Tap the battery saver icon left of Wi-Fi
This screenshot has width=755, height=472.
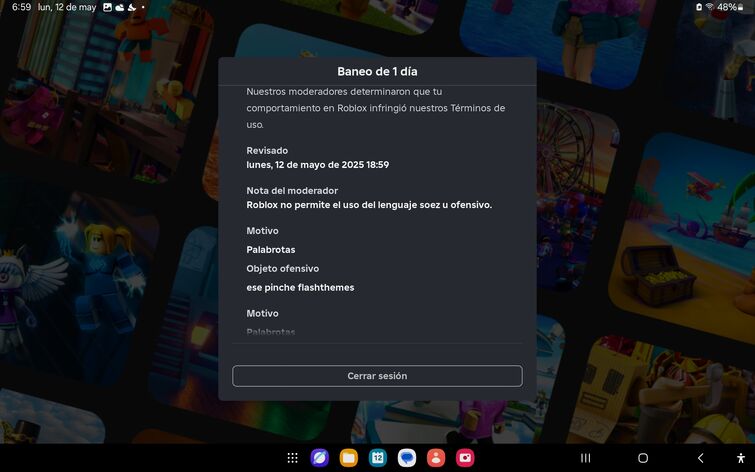click(699, 7)
